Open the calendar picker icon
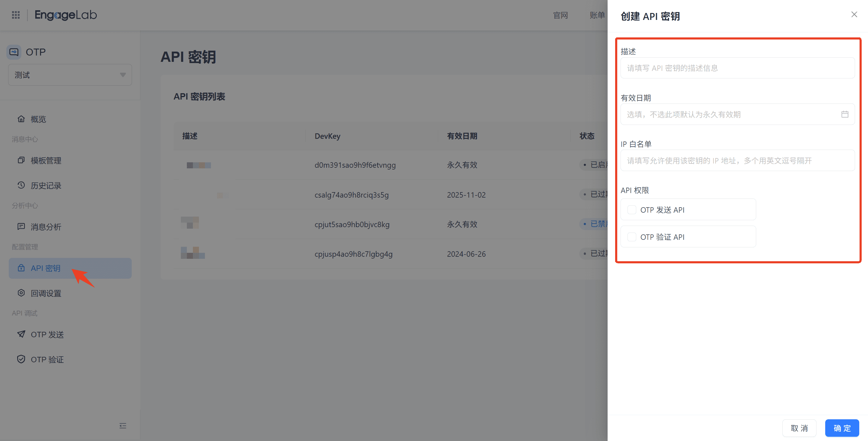 [x=845, y=114]
